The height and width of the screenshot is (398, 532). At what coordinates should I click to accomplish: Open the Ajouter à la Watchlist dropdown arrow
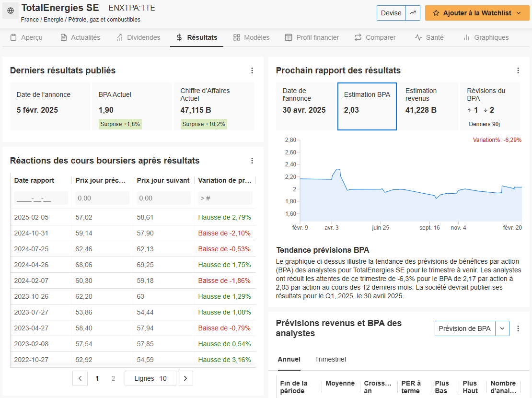[519, 13]
